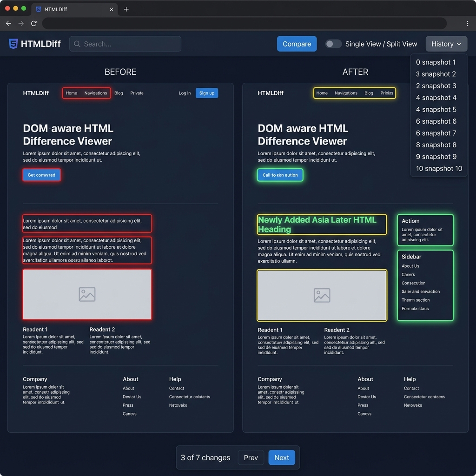Click Log in link in BEFORE panel
The height and width of the screenshot is (476, 476).
pos(185,93)
